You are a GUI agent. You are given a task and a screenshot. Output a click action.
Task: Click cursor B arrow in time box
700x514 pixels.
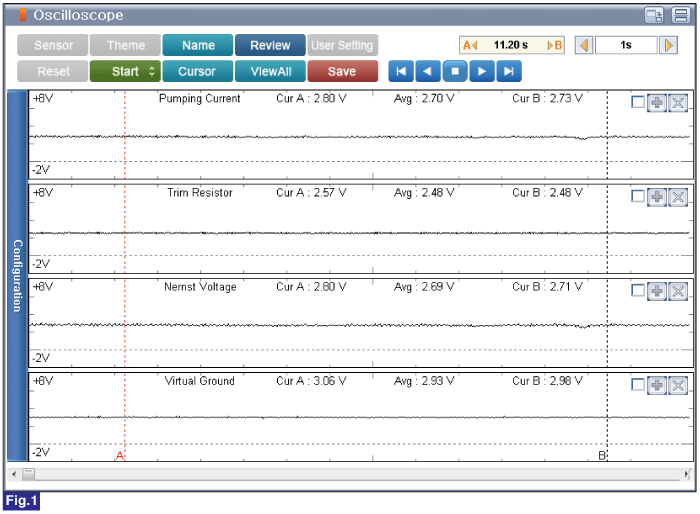point(554,45)
